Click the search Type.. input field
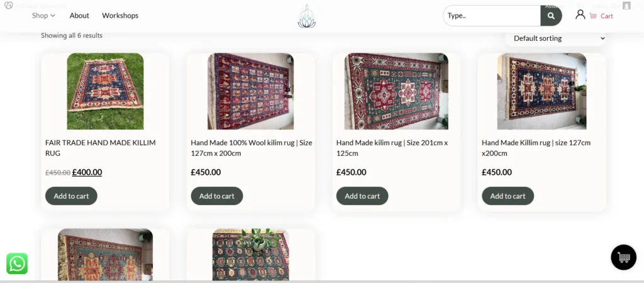644x283 pixels. 492,16
